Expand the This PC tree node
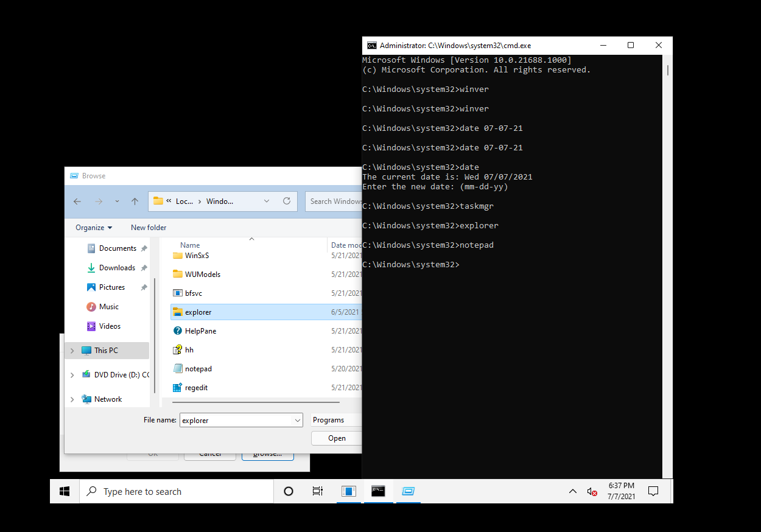Image resolution: width=761 pixels, height=532 pixels. tap(72, 351)
